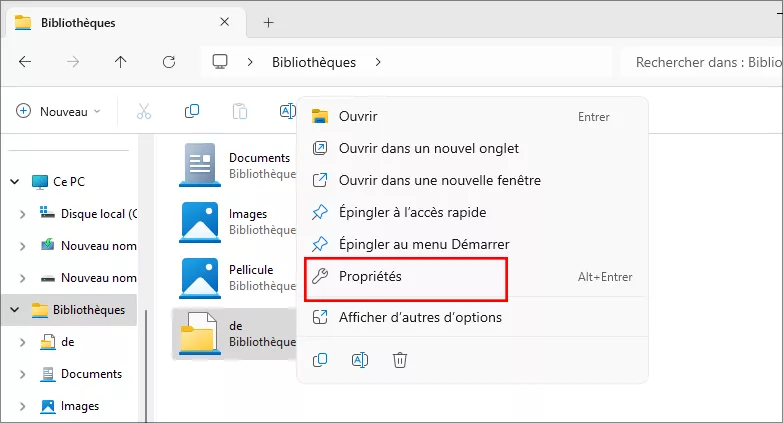Click Bibliothèques in the address bar
This screenshot has height=423, width=783.
click(314, 62)
